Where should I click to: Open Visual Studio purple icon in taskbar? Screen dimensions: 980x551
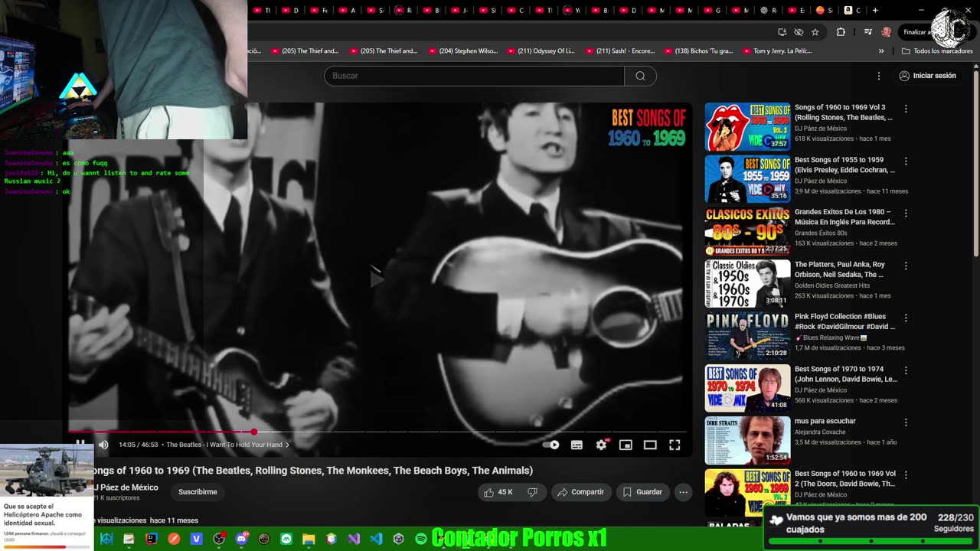(354, 539)
